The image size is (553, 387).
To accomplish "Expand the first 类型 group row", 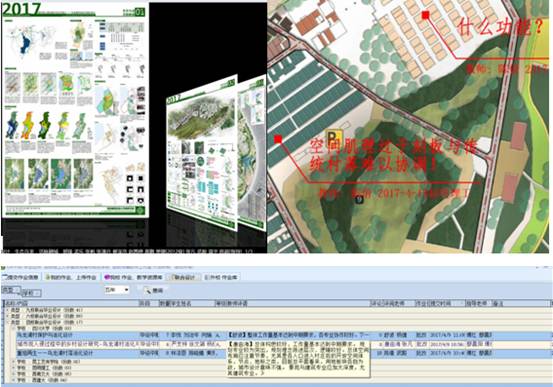I will tap(7, 310).
